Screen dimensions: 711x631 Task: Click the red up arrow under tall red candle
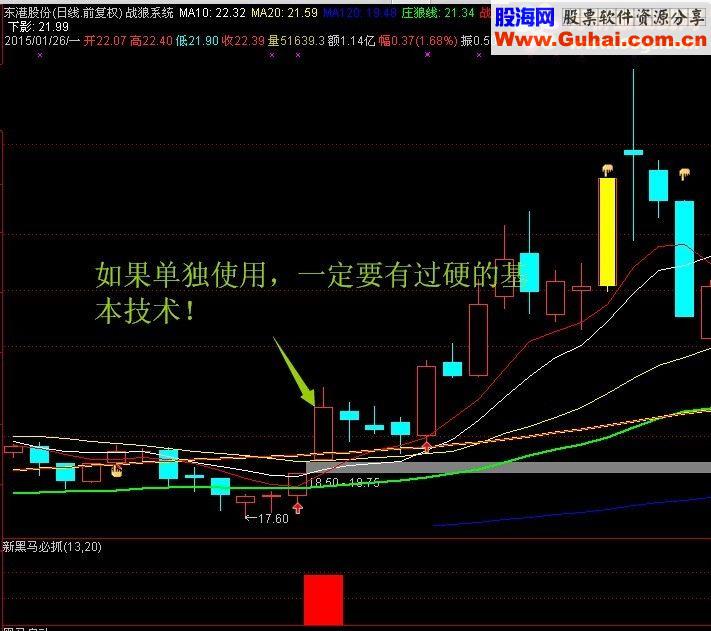[x=426, y=447]
